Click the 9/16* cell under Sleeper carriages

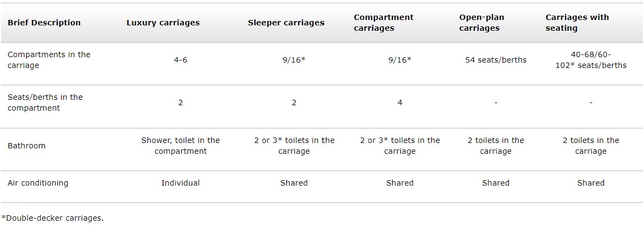[294, 60]
